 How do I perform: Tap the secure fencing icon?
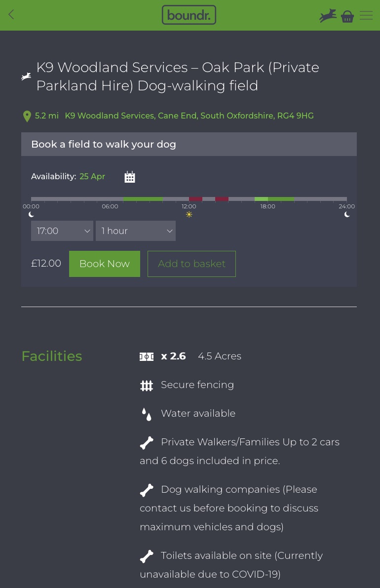(147, 386)
